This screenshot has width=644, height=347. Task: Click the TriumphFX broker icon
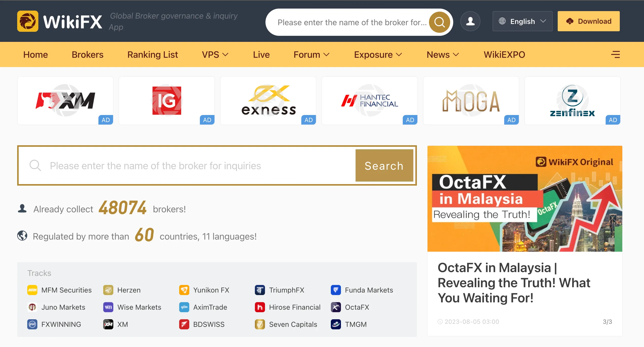[260, 290]
